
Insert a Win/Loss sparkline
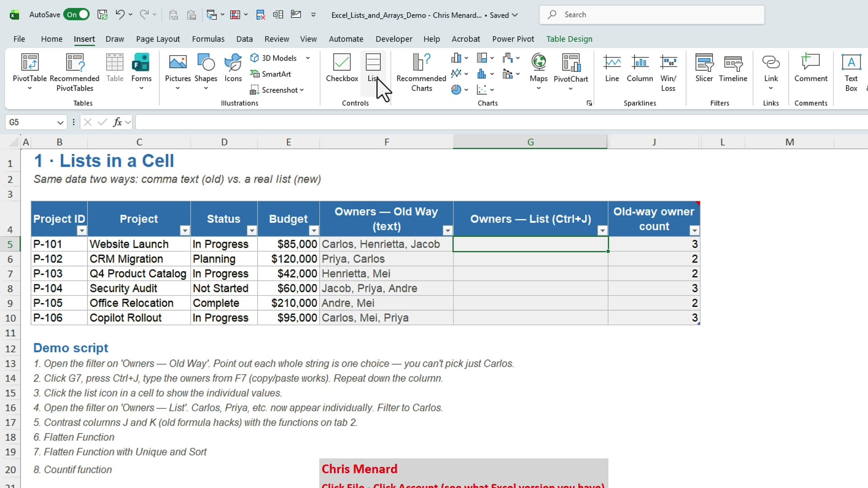(668, 72)
